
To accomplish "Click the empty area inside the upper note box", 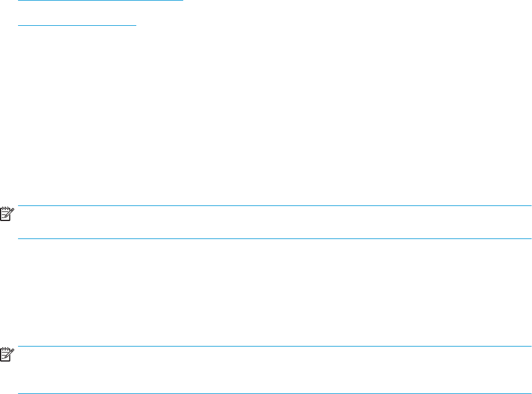I will [x=274, y=222].
